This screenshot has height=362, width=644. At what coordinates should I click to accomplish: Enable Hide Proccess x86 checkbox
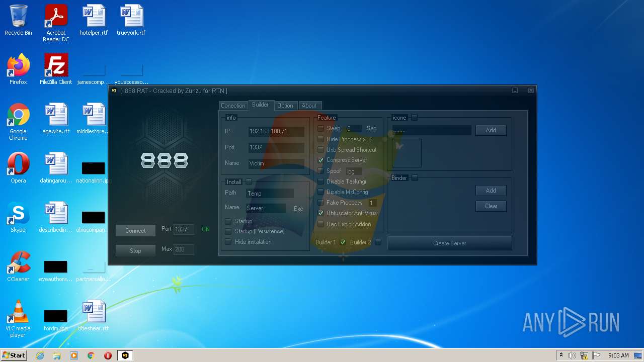[x=320, y=139]
